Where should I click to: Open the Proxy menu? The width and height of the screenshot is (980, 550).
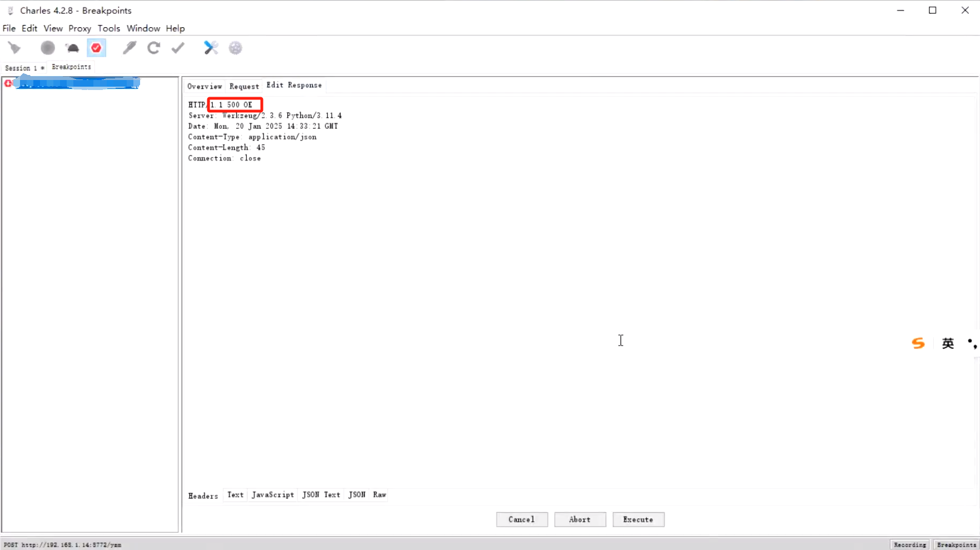coord(79,28)
